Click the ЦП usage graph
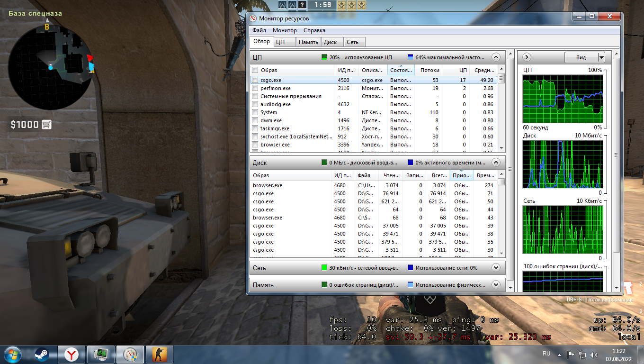The width and height of the screenshot is (644, 364). [563, 99]
